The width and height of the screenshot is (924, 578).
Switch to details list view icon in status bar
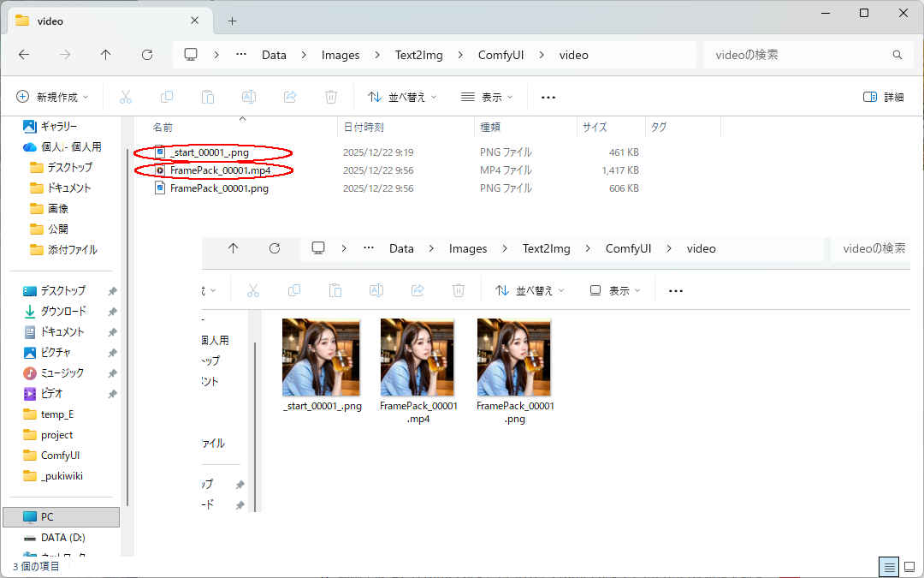890,566
